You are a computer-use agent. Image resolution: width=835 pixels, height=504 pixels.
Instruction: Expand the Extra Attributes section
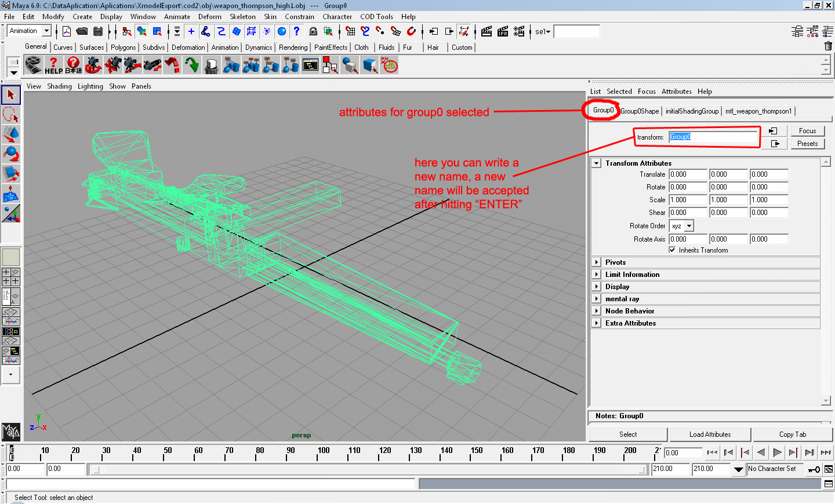tap(596, 323)
